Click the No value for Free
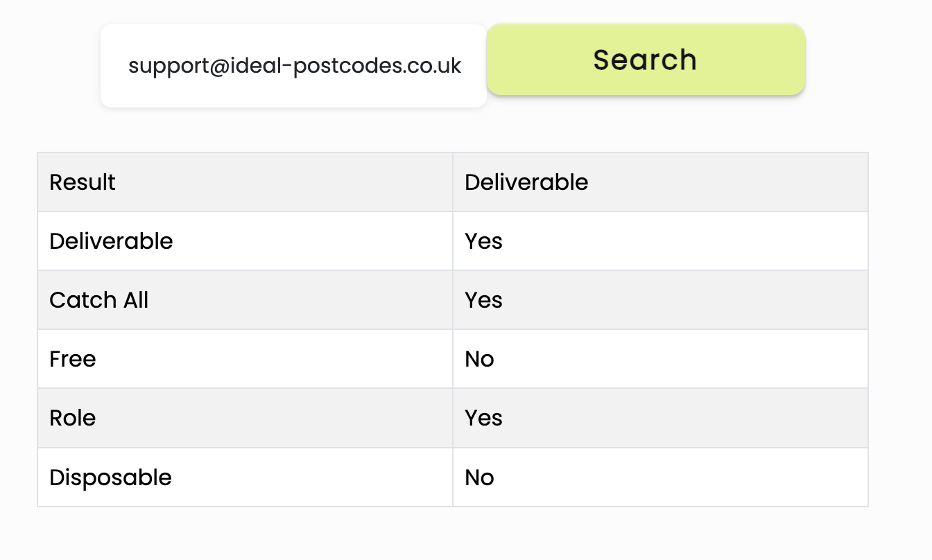This screenshot has height=560, width=932. [x=479, y=359]
